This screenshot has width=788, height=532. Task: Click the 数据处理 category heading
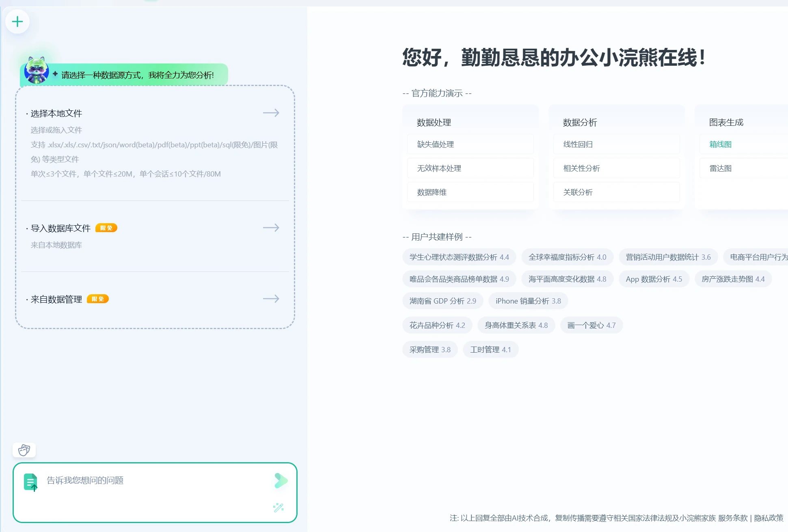pyautogui.click(x=434, y=123)
